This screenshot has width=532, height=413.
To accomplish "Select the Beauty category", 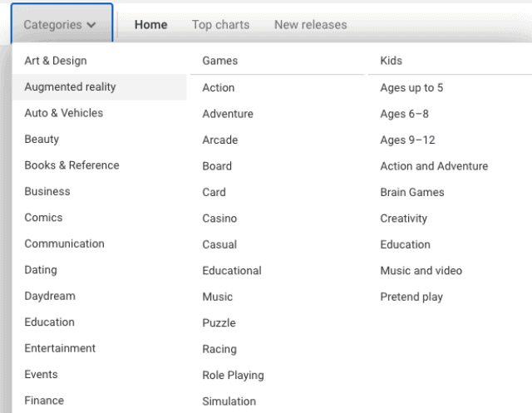I will click(x=42, y=140).
